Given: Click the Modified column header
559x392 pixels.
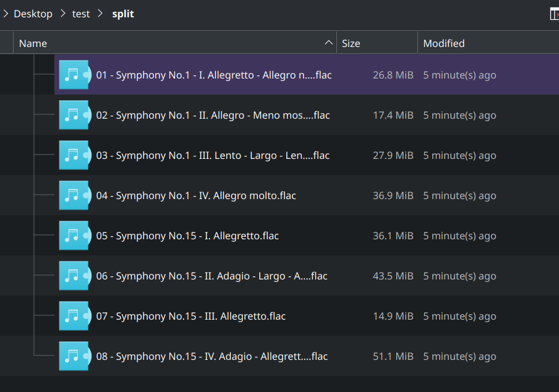Looking at the screenshot, I should coord(443,43).
